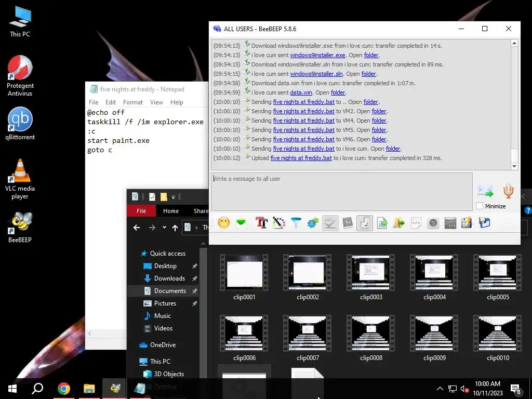
Task: Open Explorer recent locations dropdown chevron
Action: coord(164,228)
